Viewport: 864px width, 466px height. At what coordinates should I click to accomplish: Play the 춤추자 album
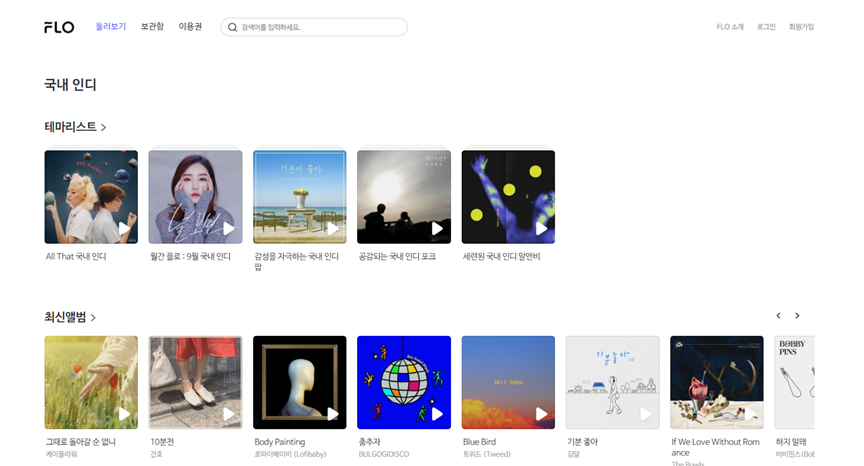437,414
